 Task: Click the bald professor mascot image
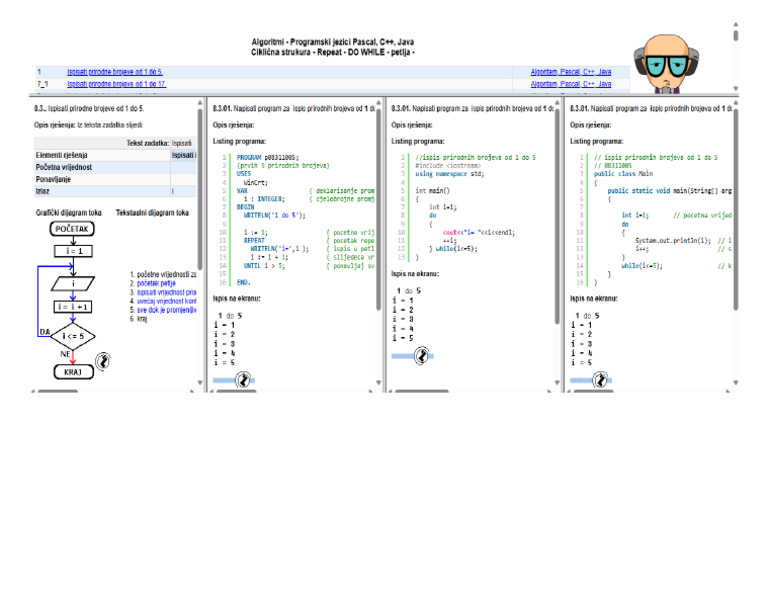coord(666,64)
